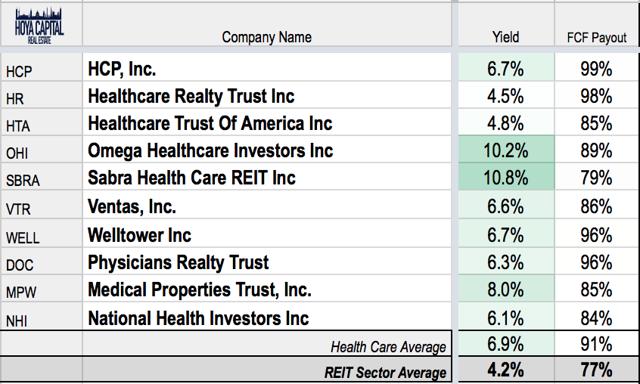Click the National Health Investors Inc name
The image size is (640, 384).
point(198,318)
